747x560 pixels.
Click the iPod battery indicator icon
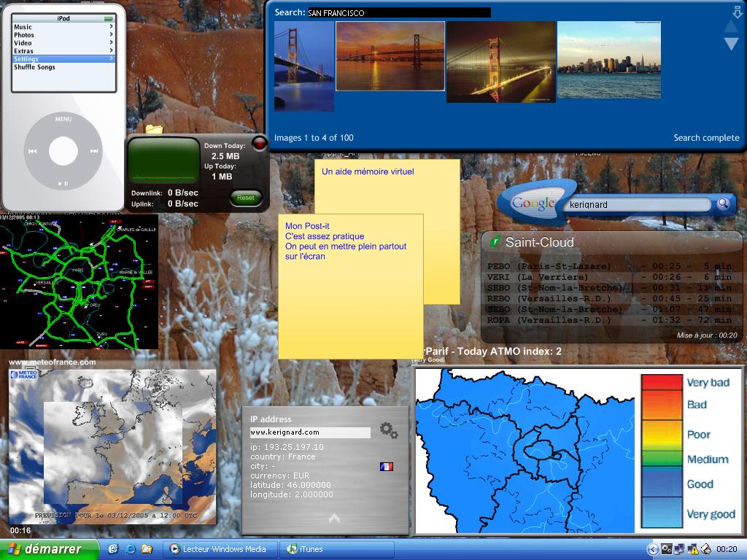click(109, 18)
